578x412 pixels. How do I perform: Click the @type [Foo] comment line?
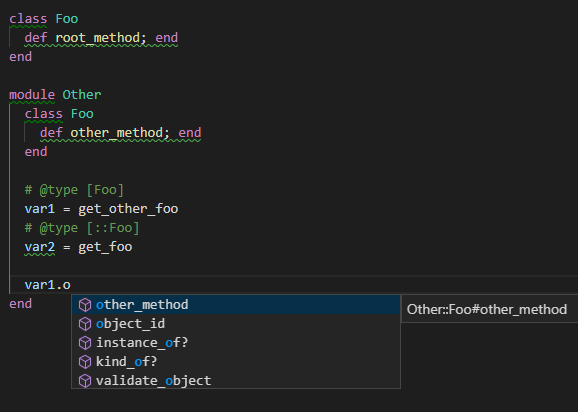(74, 190)
